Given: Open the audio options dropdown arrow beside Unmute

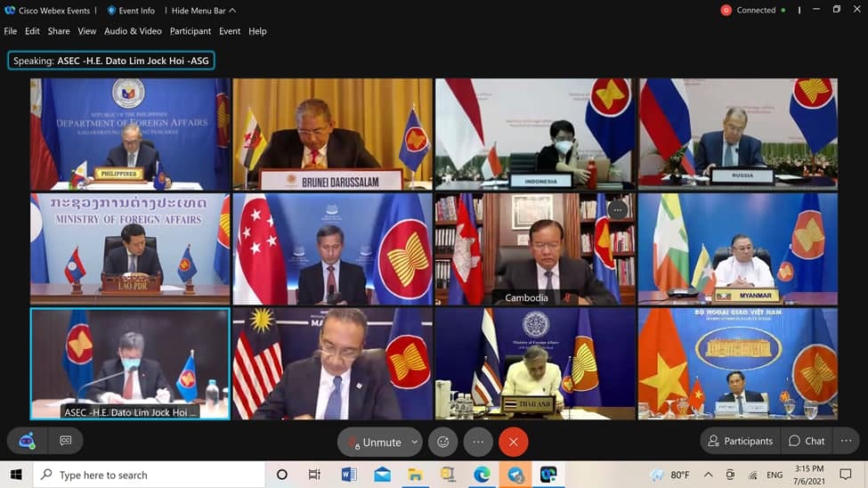Looking at the screenshot, I should point(414,442).
